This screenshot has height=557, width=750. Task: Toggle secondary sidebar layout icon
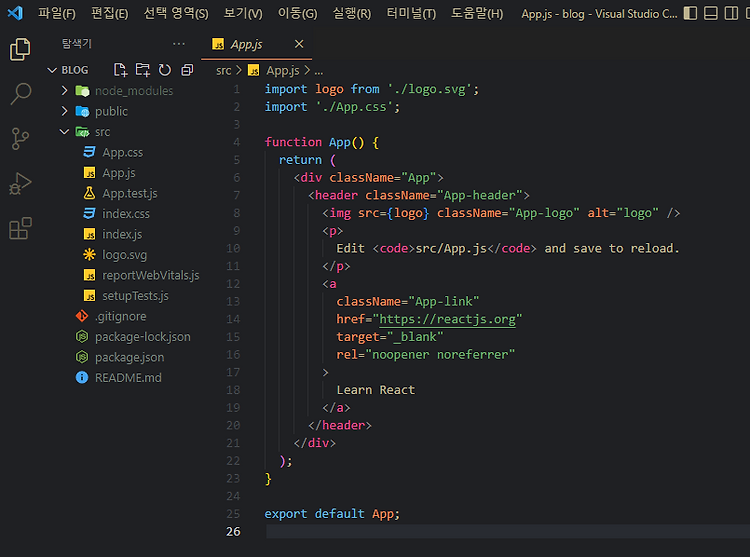[x=731, y=13]
